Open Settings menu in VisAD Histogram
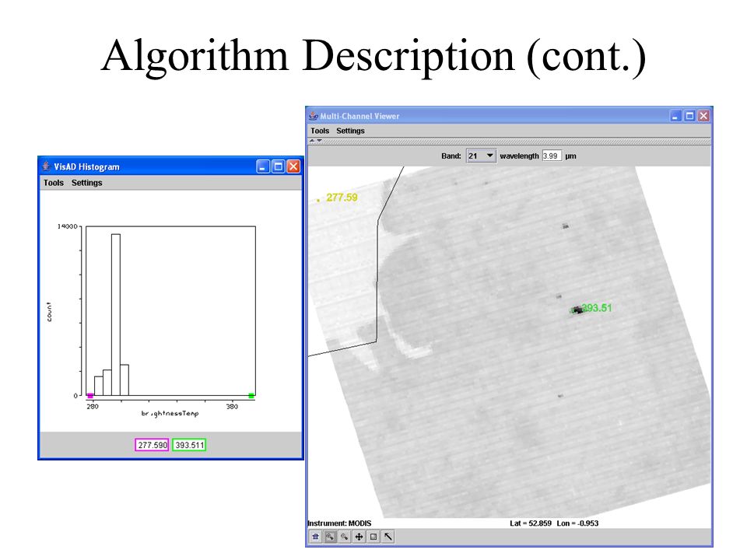747x560 pixels. pos(86,182)
